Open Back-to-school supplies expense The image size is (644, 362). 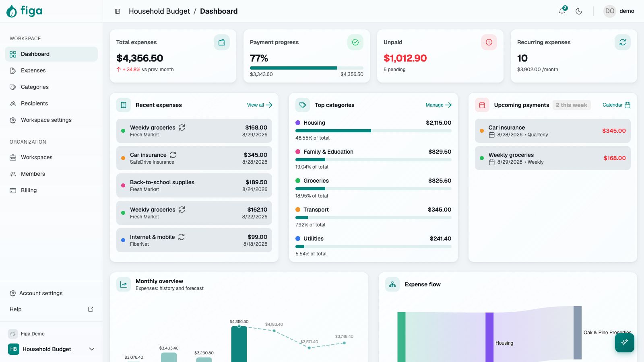194,185
